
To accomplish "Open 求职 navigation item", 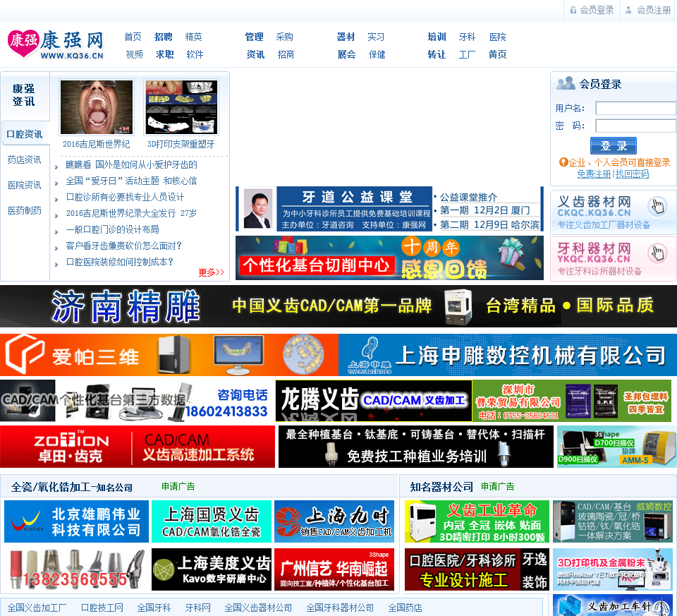I will point(164,54).
